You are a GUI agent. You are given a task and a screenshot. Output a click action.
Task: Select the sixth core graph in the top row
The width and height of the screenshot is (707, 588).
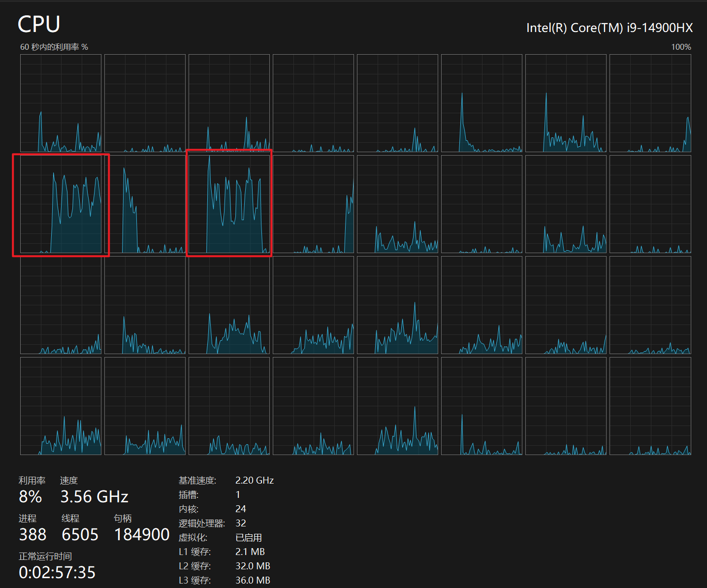[x=482, y=103]
